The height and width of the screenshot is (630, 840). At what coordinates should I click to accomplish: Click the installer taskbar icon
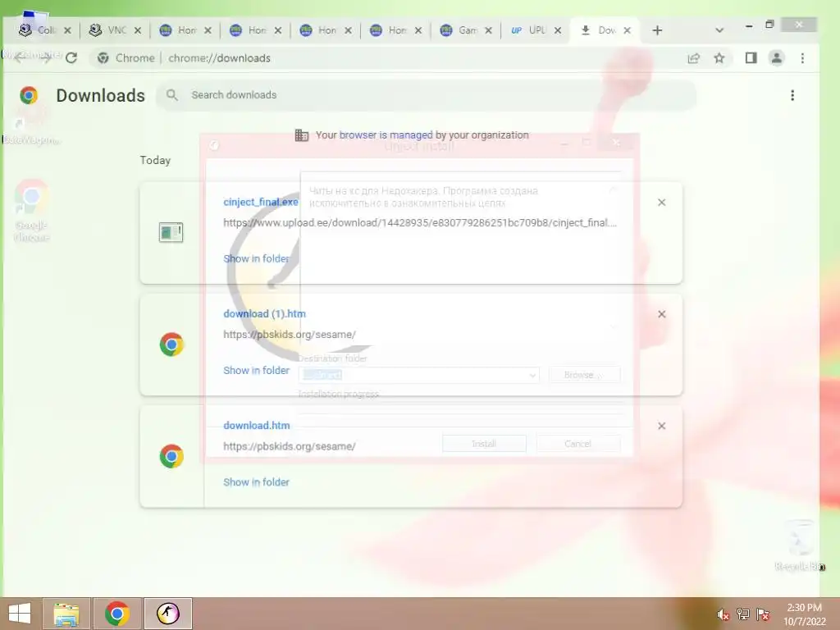(167, 614)
